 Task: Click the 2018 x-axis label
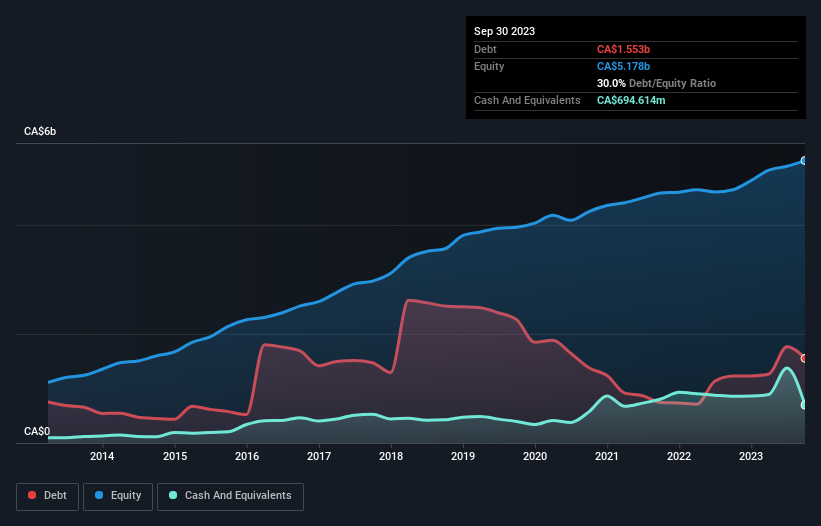pyautogui.click(x=391, y=456)
